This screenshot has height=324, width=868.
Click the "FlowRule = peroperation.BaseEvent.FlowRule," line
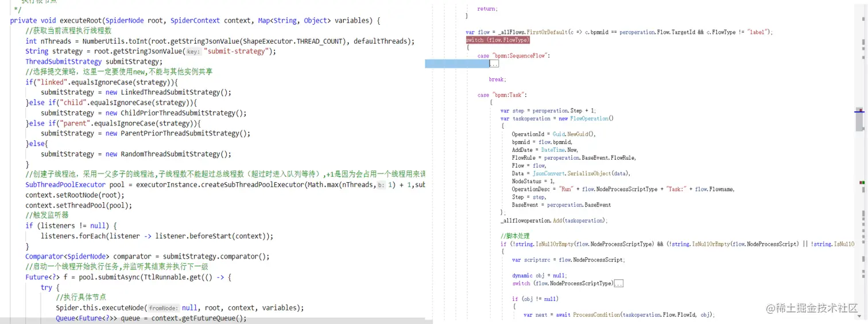point(574,157)
